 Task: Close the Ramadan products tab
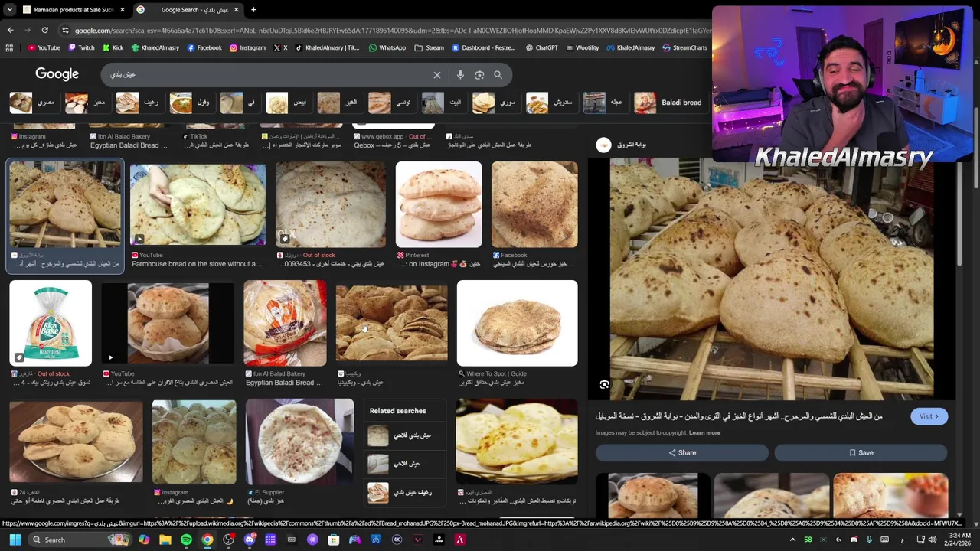[122, 10]
